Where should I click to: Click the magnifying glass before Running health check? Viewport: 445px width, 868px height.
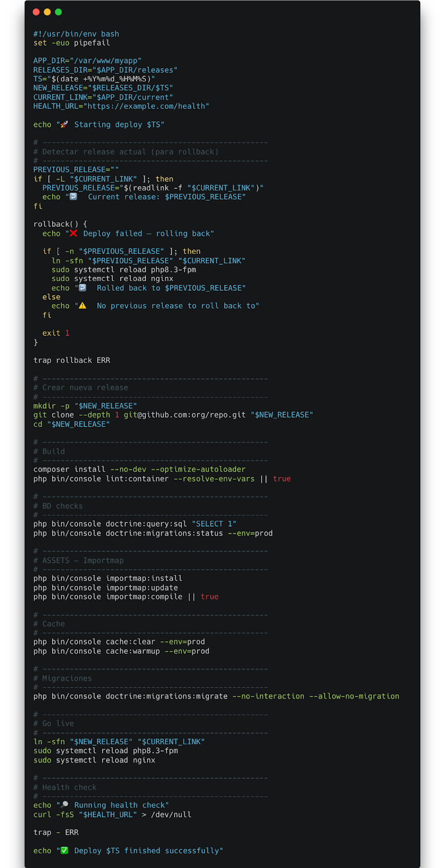coord(64,805)
